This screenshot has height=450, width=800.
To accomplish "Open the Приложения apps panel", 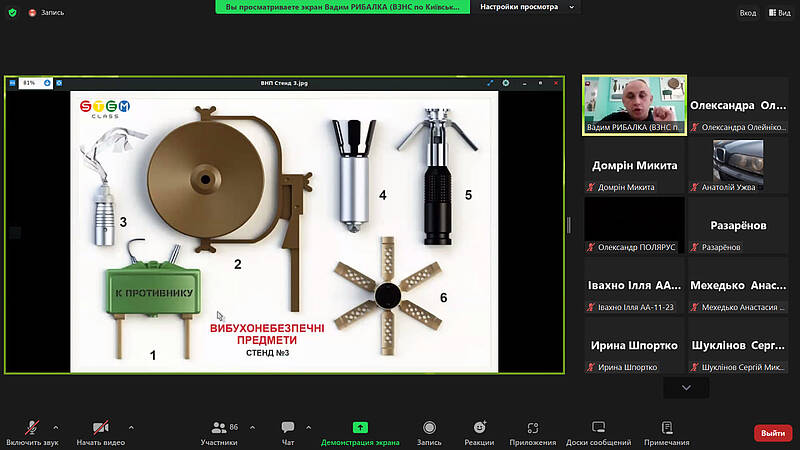I will [x=533, y=428].
